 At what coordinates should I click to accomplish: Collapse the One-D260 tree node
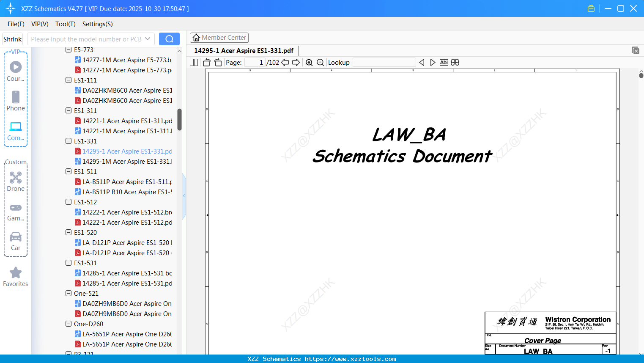[x=69, y=324]
